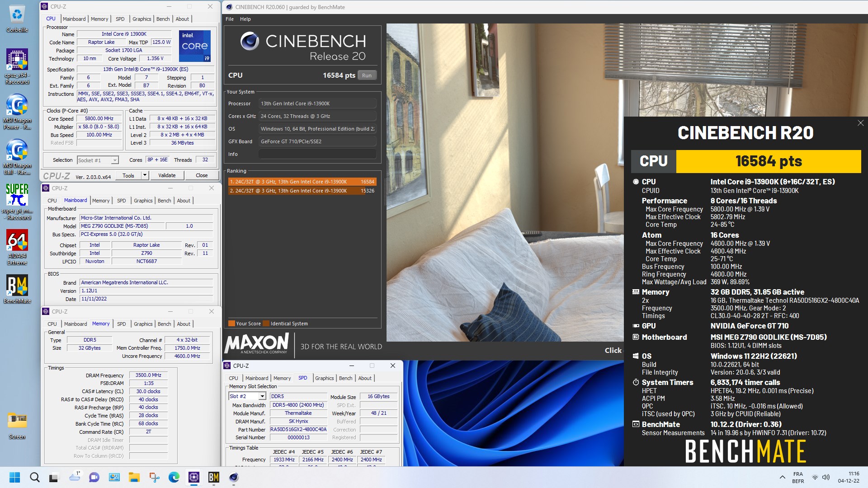Close the BenchMate result overlay with the X
The width and height of the screenshot is (868, 488).
coord(860,123)
